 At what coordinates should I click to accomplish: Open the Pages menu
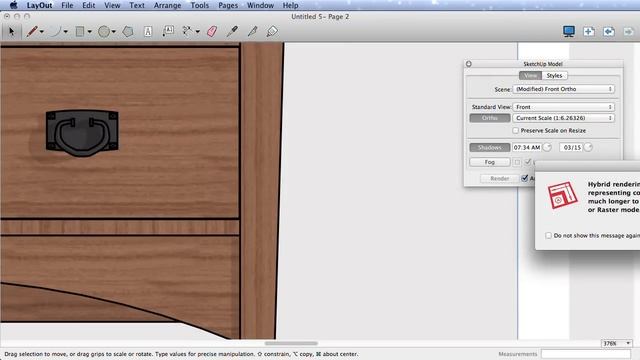tap(228, 5)
